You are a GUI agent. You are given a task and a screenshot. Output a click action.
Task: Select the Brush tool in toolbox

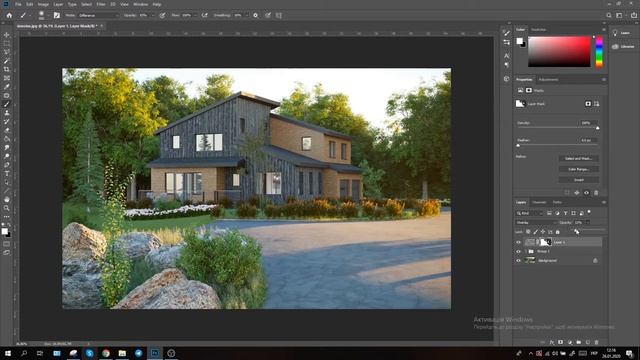(7, 104)
